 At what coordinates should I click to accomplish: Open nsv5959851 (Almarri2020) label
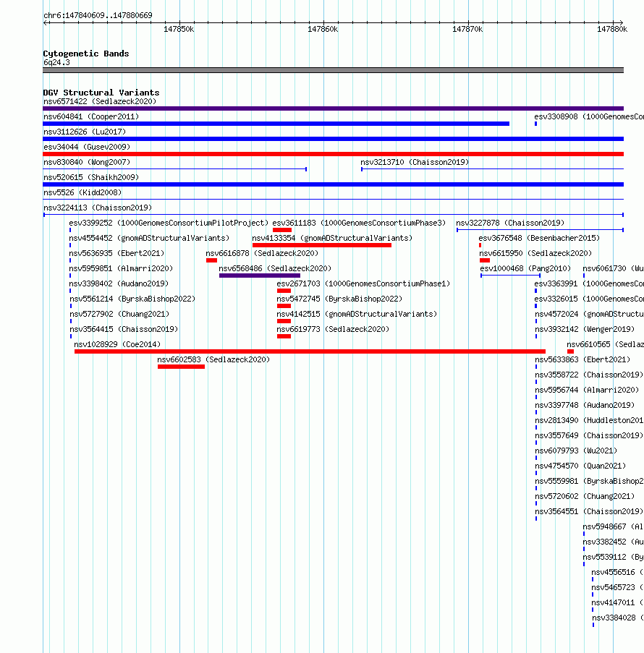tap(121, 268)
